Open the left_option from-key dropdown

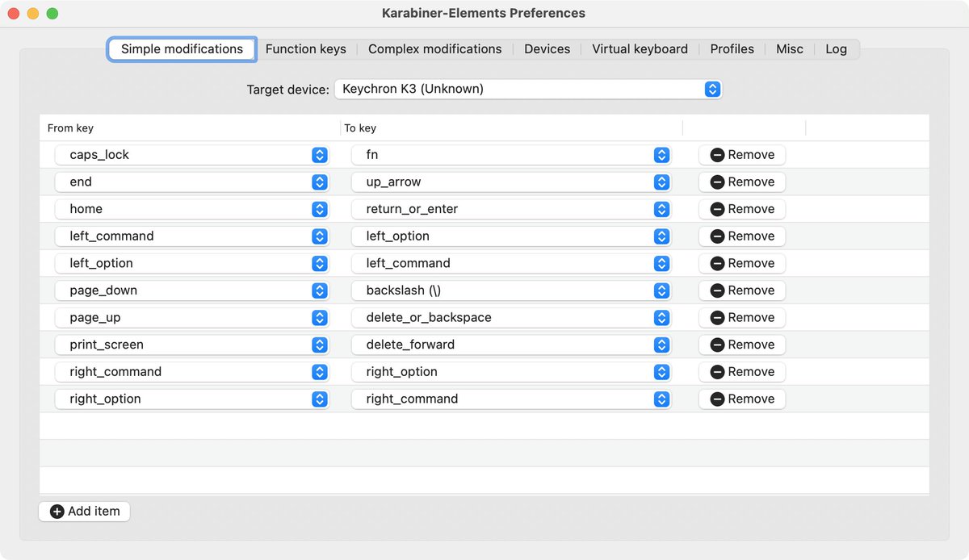pos(192,263)
